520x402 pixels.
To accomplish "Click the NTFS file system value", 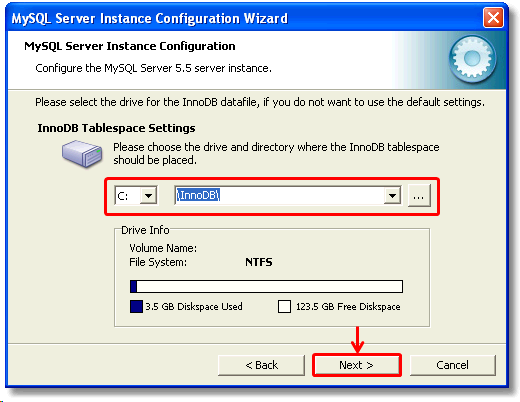I will [x=259, y=262].
